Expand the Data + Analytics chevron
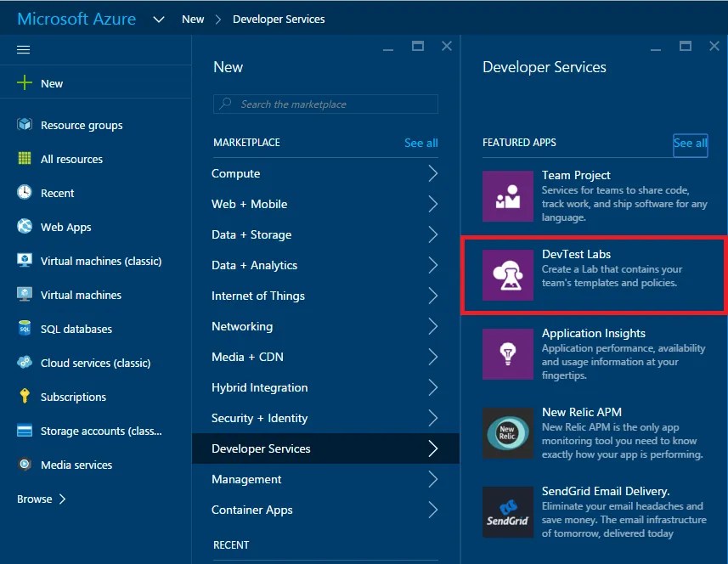 tap(432, 265)
